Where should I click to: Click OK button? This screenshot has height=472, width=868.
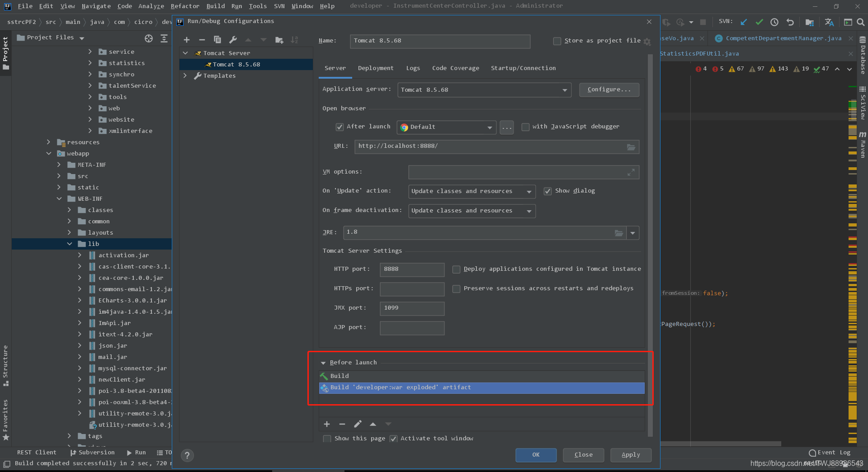pos(536,455)
